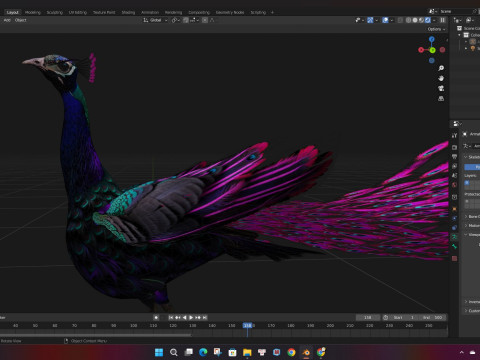Open Output properties tab
This screenshot has width=480, height=360.
pyautogui.click(x=454, y=157)
